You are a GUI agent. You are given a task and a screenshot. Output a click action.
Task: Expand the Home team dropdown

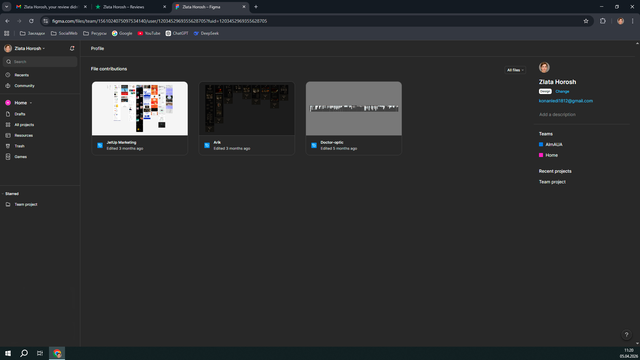coord(31,103)
